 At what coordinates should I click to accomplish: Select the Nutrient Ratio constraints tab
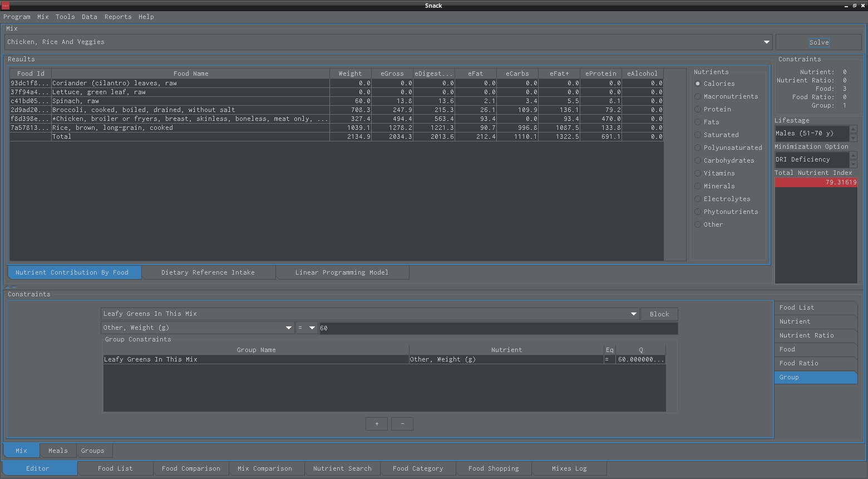click(806, 335)
